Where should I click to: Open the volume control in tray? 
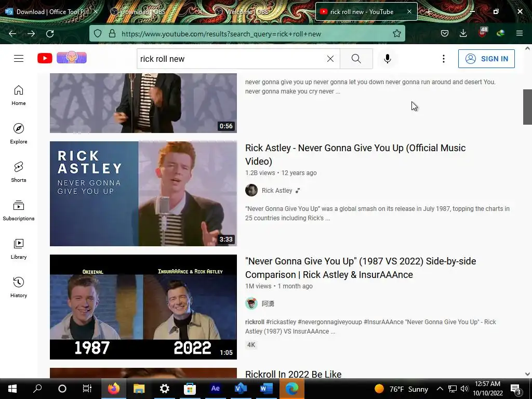pos(464,389)
